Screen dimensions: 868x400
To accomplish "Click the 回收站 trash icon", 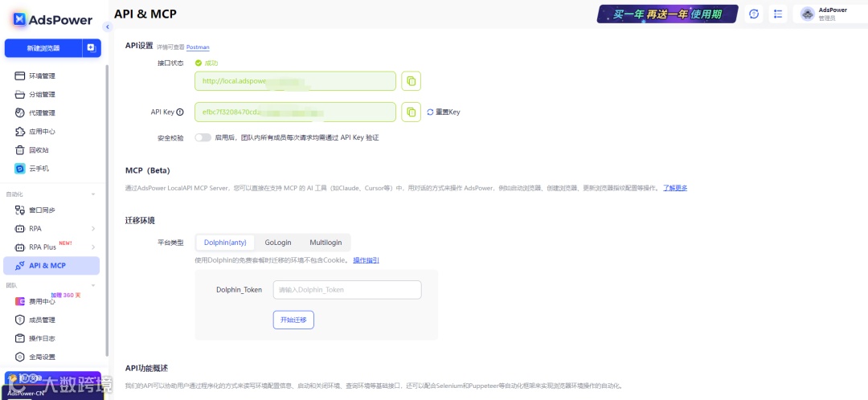I will point(20,150).
